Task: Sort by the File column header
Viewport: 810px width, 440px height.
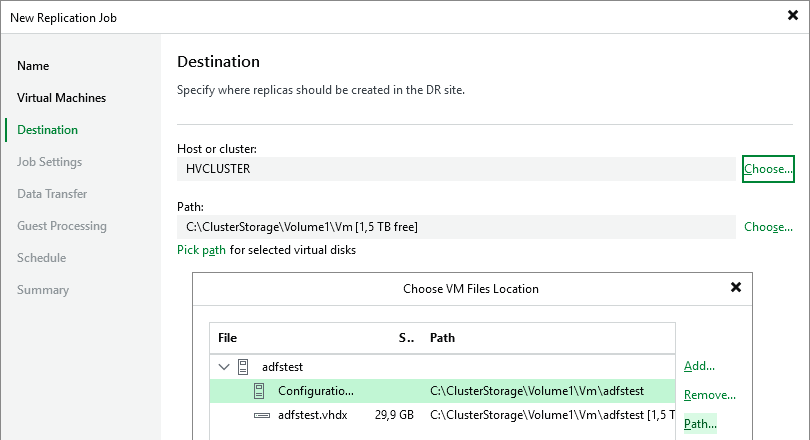Action: pos(227,338)
